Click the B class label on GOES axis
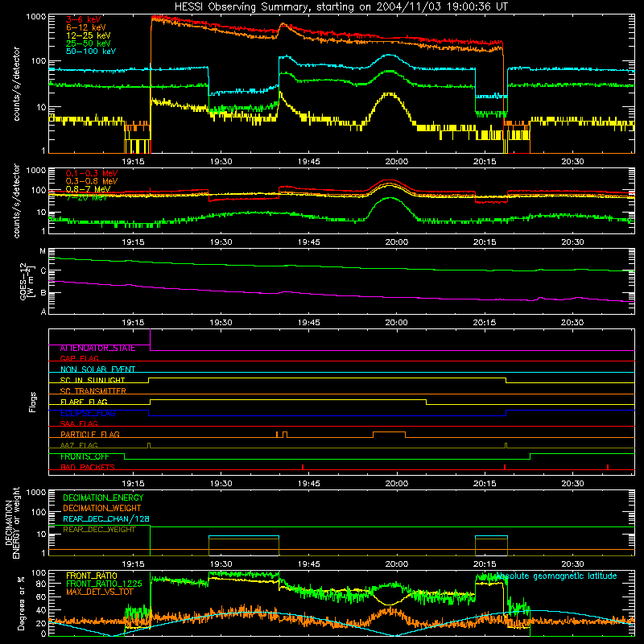 pos(43,293)
